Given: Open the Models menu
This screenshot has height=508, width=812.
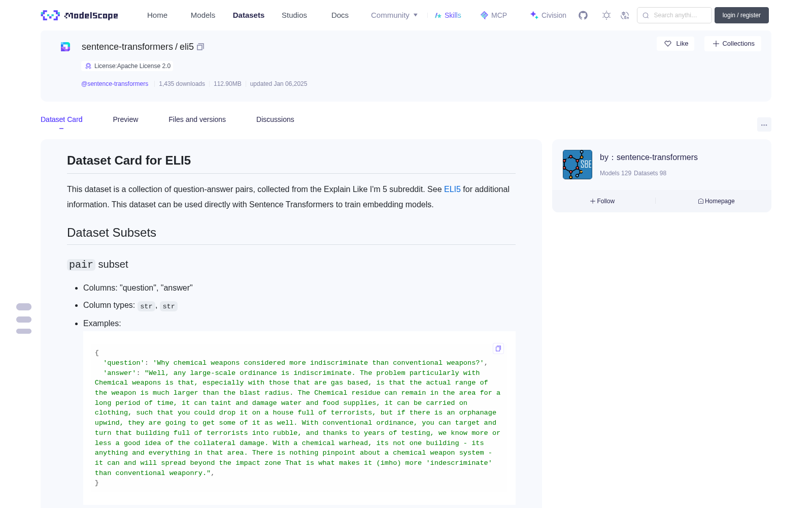Looking at the screenshot, I should coord(203,15).
